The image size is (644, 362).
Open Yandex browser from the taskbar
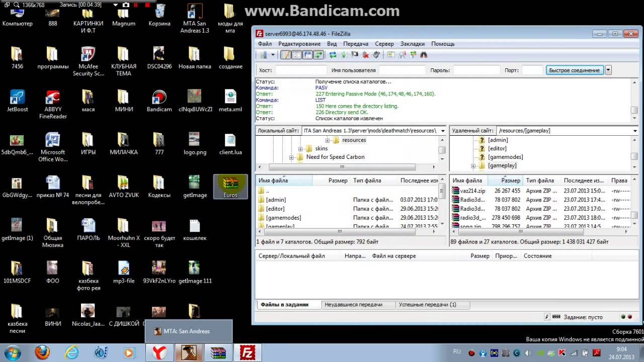[159, 352]
